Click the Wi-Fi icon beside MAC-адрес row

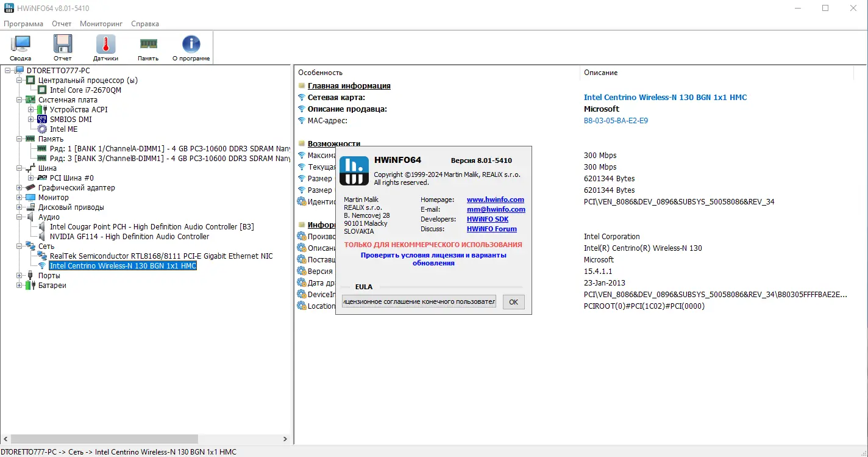click(301, 120)
